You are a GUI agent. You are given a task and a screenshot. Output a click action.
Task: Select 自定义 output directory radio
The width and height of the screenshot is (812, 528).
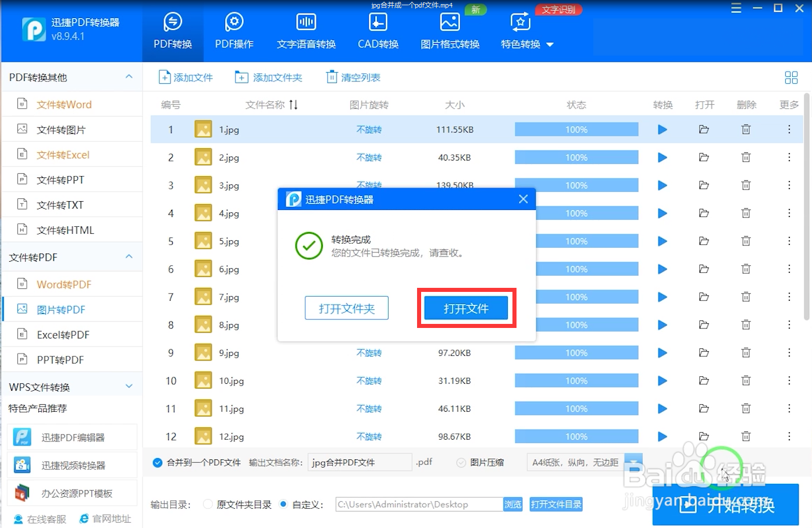click(x=283, y=504)
